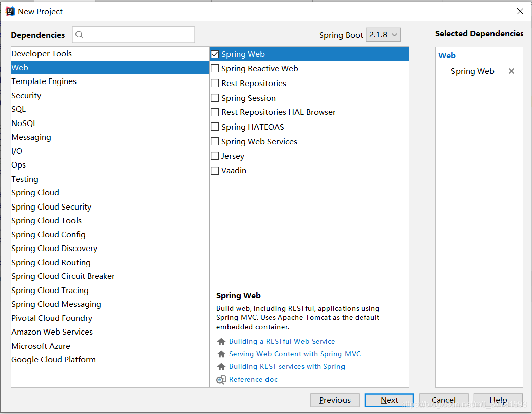Select Spring Cloud Tools category
The image size is (532, 414).
pyautogui.click(x=110, y=221)
